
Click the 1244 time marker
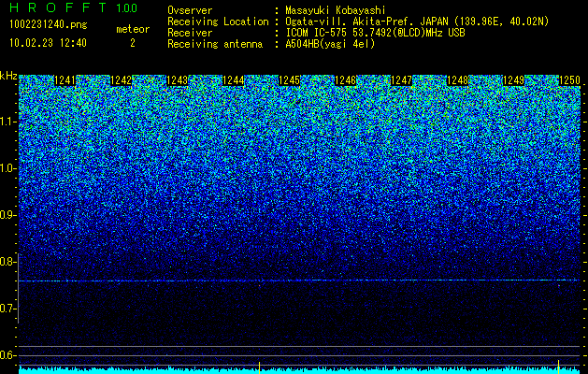(x=234, y=80)
